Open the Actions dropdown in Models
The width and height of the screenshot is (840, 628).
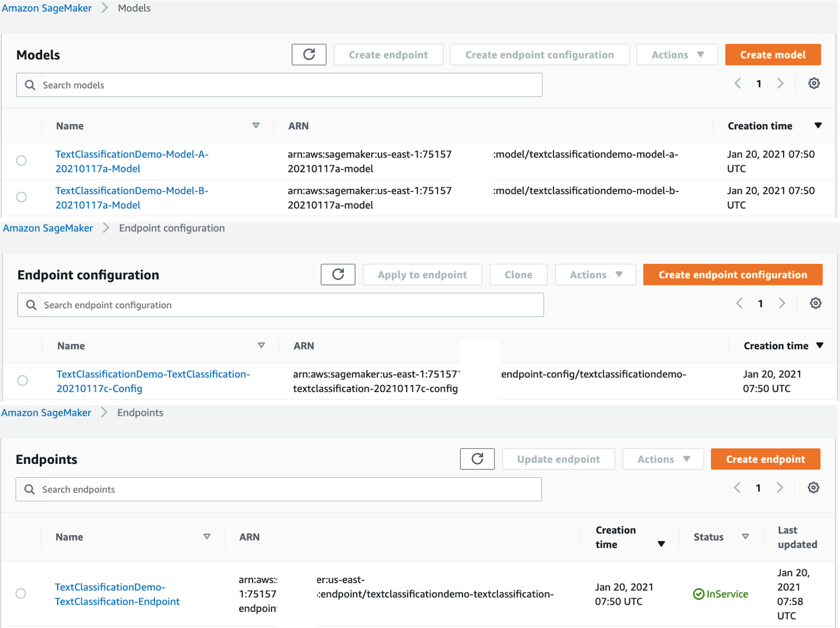point(677,54)
